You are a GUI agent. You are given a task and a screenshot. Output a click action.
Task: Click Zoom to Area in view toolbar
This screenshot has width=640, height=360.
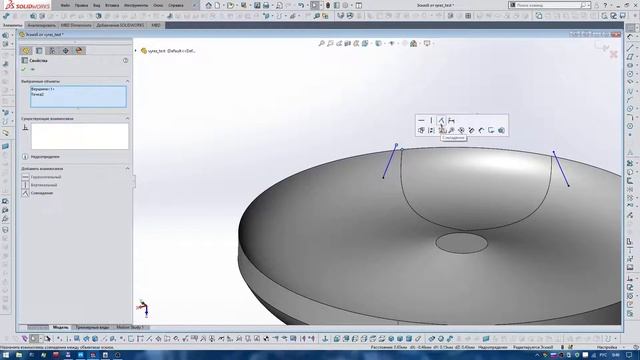330,43
